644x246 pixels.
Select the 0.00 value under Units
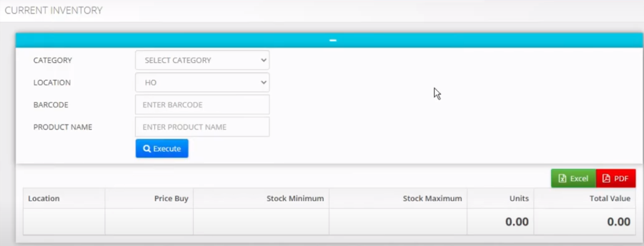(517, 222)
